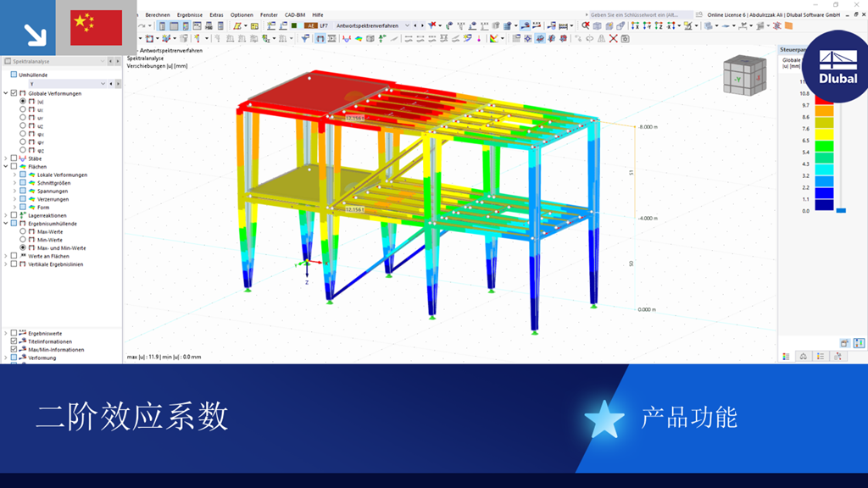Viewport: 868px width, 488px height.
Task: Toggle member results display icon
Action: tap(347, 39)
